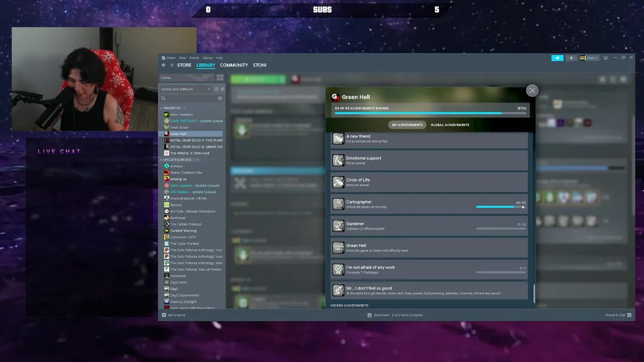The width and height of the screenshot is (644, 362).
Task: Click the Days Gone game icon
Action: (167, 282)
